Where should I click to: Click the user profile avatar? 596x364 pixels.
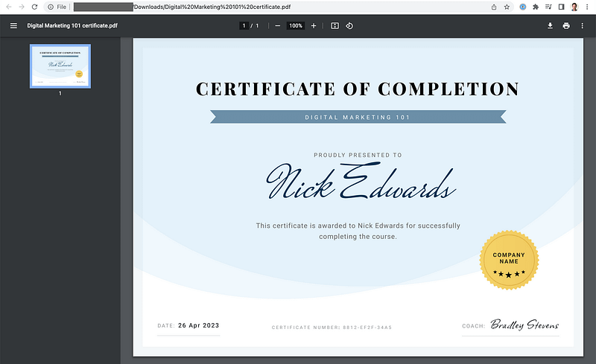pyautogui.click(x=574, y=7)
